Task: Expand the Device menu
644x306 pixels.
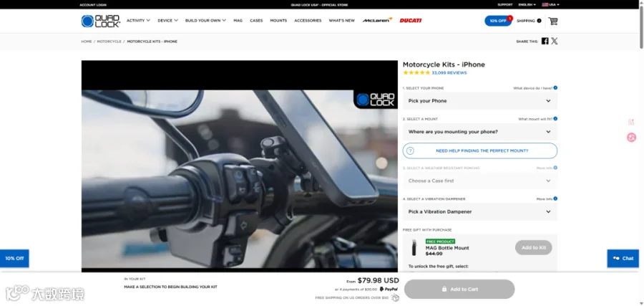Action: 167,21
